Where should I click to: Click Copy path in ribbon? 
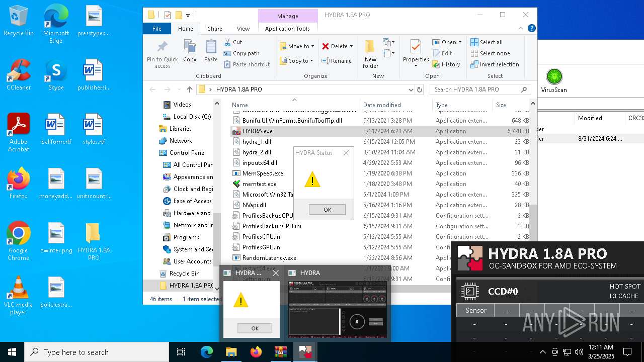[241, 53]
